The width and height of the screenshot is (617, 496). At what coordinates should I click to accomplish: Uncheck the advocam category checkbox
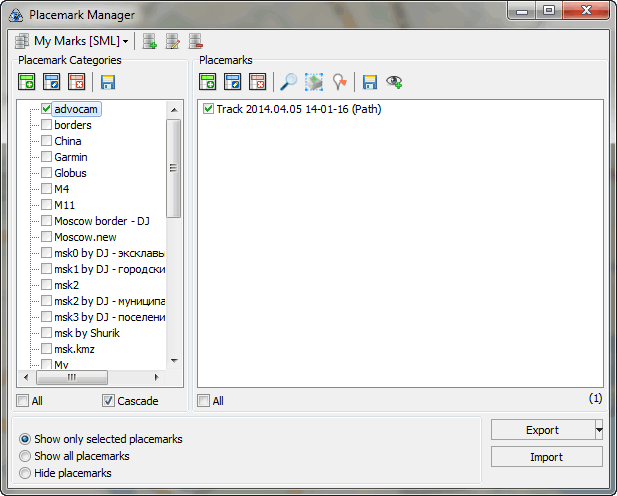pos(47,109)
